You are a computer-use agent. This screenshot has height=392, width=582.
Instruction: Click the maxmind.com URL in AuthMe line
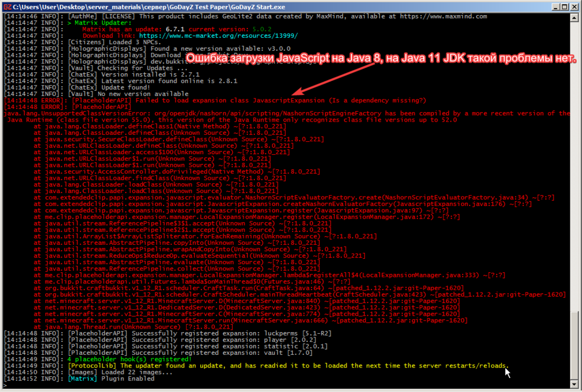tap(443, 16)
